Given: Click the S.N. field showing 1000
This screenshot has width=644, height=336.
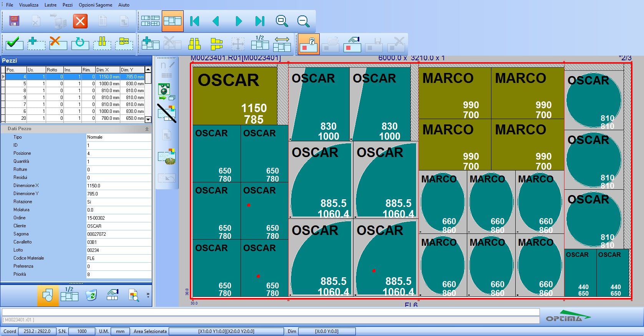Looking at the screenshot, I should [82, 331].
